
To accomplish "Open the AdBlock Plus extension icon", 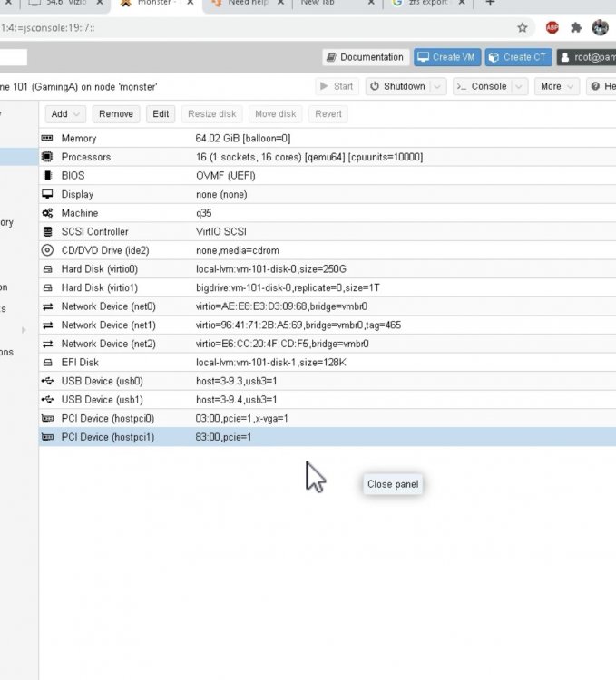I will point(552,28).
